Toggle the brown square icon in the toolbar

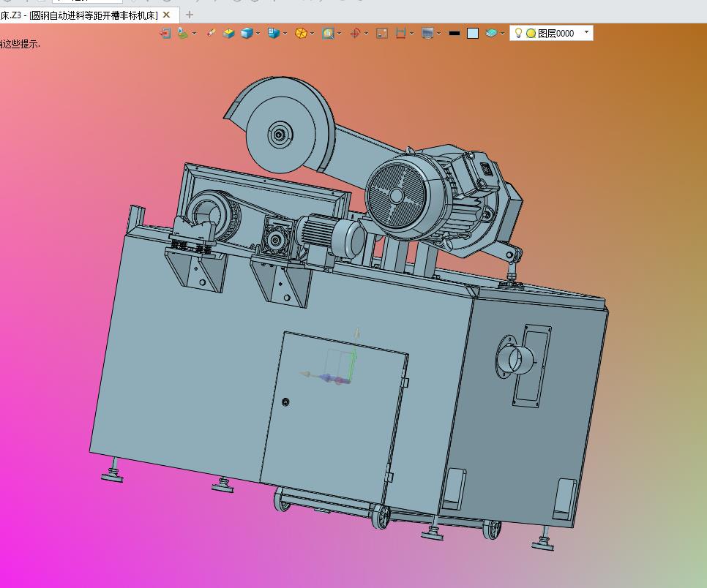pos(381,33)
